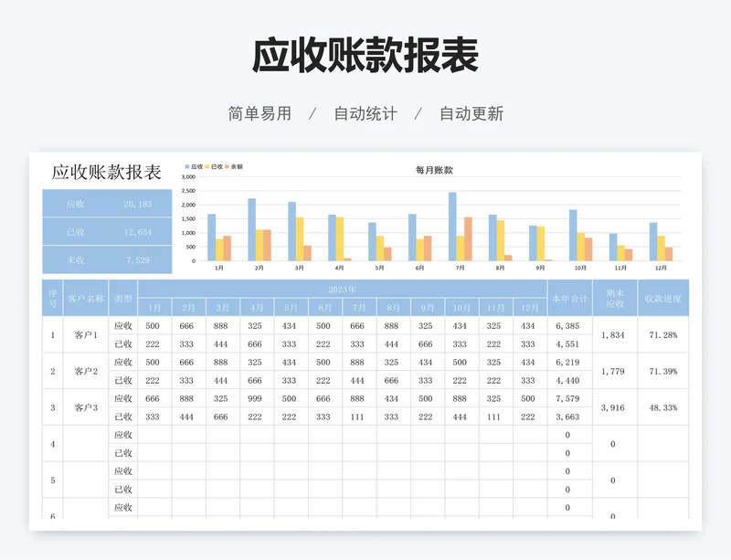Select the row number 4 cell
Screen dimensions: 731x560
click(x=53, y=444)
